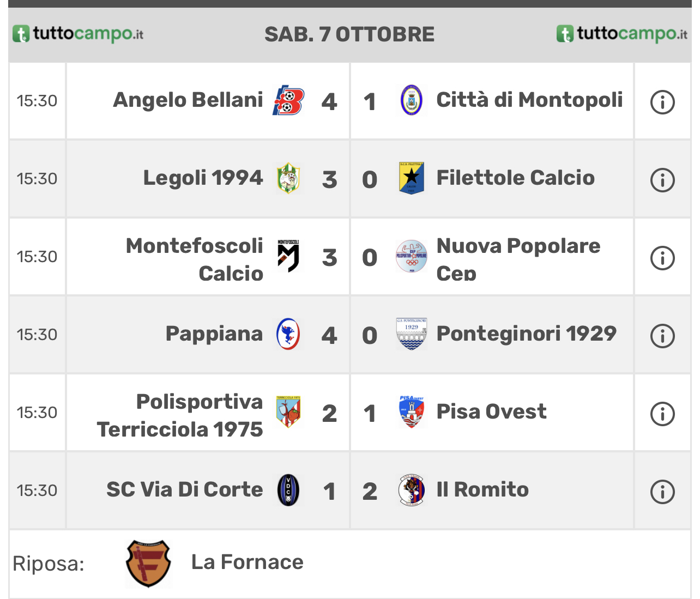Open info icon for Legoli 1994 match
Screen dimensions: 700x599
click(662, 180)
